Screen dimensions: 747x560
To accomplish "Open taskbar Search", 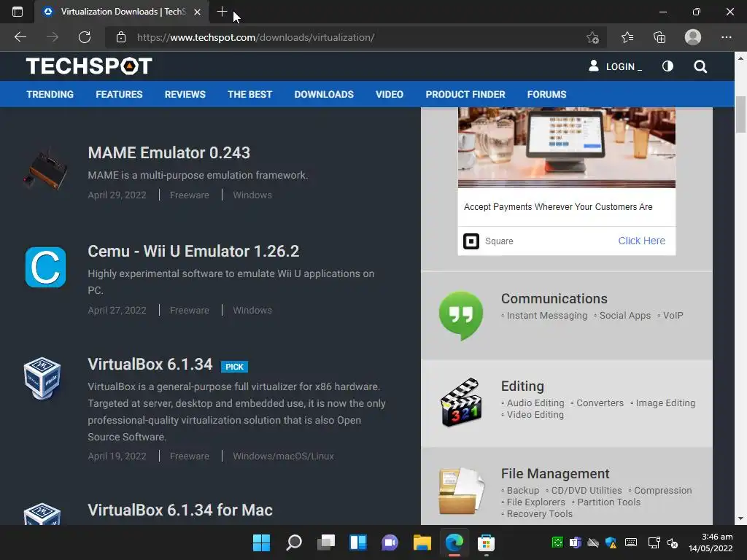I will tap(294, 542).
